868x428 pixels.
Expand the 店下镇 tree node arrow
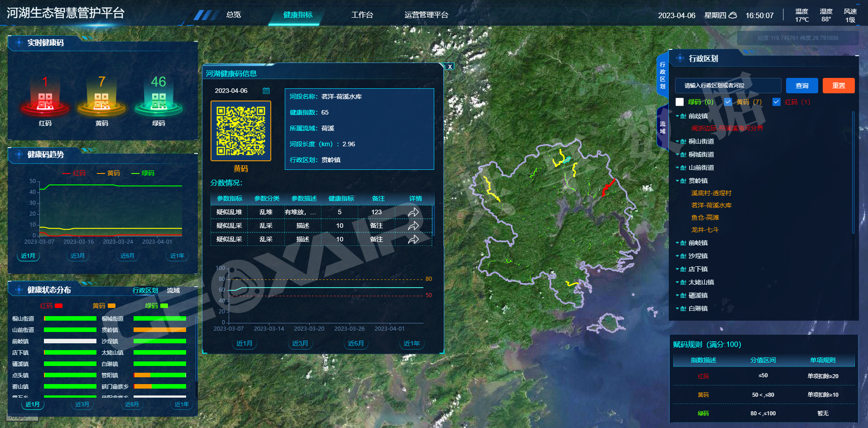tap(677, 269)
